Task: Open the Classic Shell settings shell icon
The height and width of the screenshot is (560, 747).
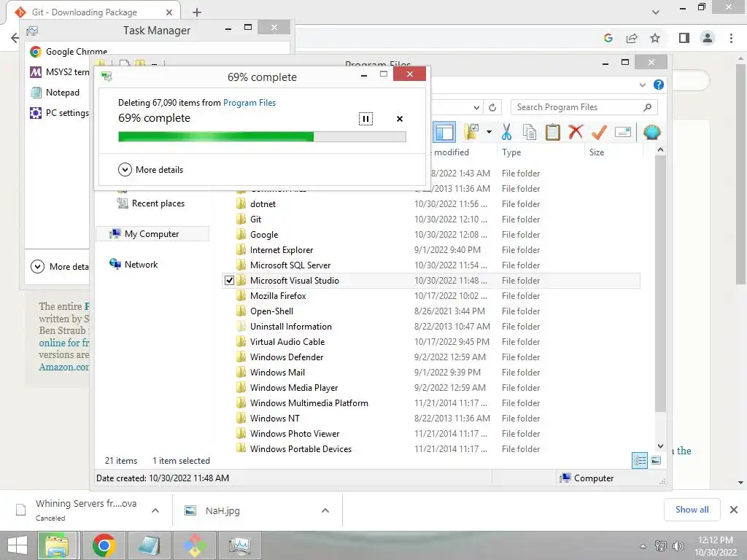Action: point(651,132)
